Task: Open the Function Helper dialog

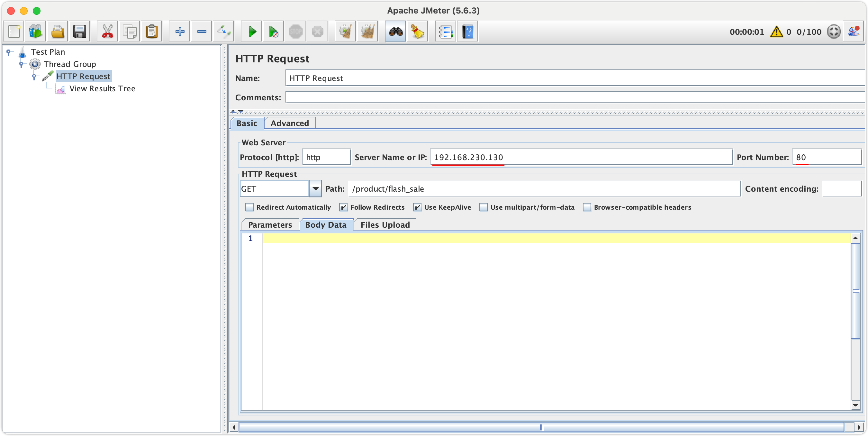Action: point(446,31)
